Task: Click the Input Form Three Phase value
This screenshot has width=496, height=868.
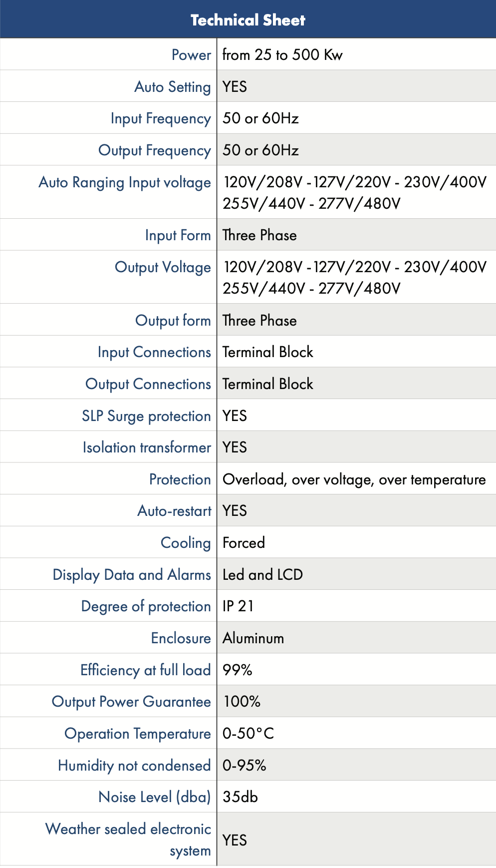Action: click(259, 235)
